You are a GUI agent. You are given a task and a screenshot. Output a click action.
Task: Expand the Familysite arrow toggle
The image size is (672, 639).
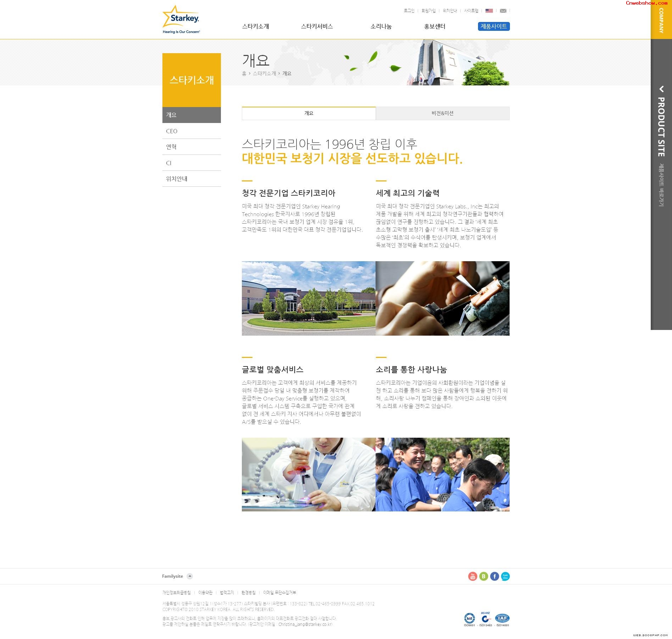[190, 576]
